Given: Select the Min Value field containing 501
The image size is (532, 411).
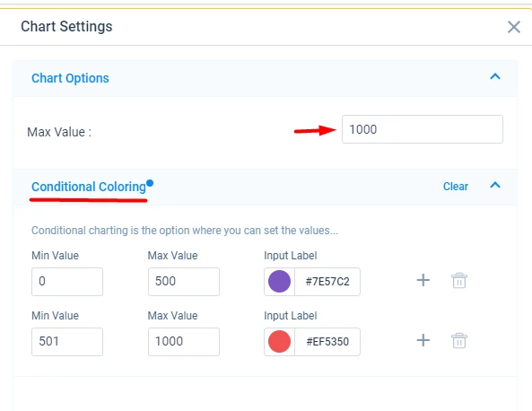Looking at the screenshot, I should pyautogui.click(x=67, y=341).
